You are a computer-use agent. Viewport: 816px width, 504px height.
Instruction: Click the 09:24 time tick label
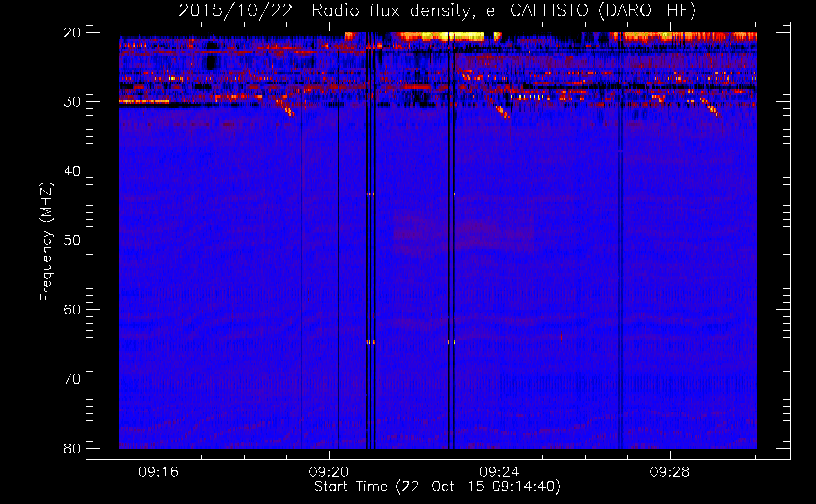[x=499, y=472]
